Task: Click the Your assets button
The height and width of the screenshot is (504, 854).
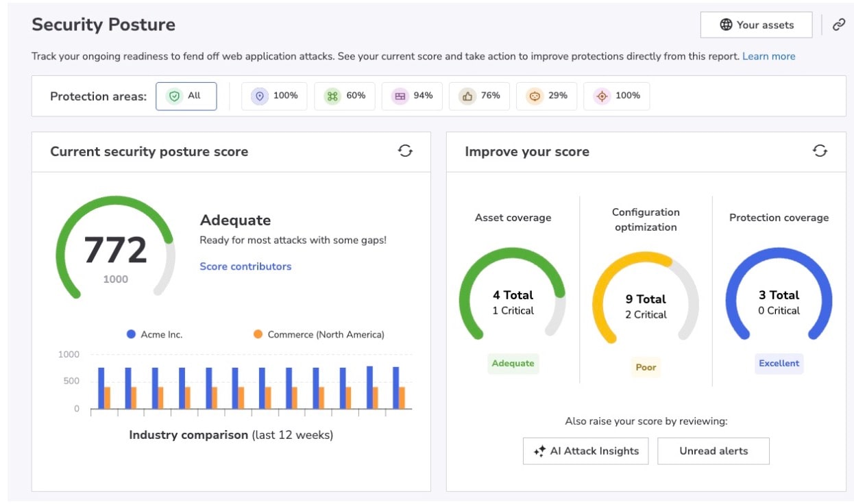Action: point(756,25)
